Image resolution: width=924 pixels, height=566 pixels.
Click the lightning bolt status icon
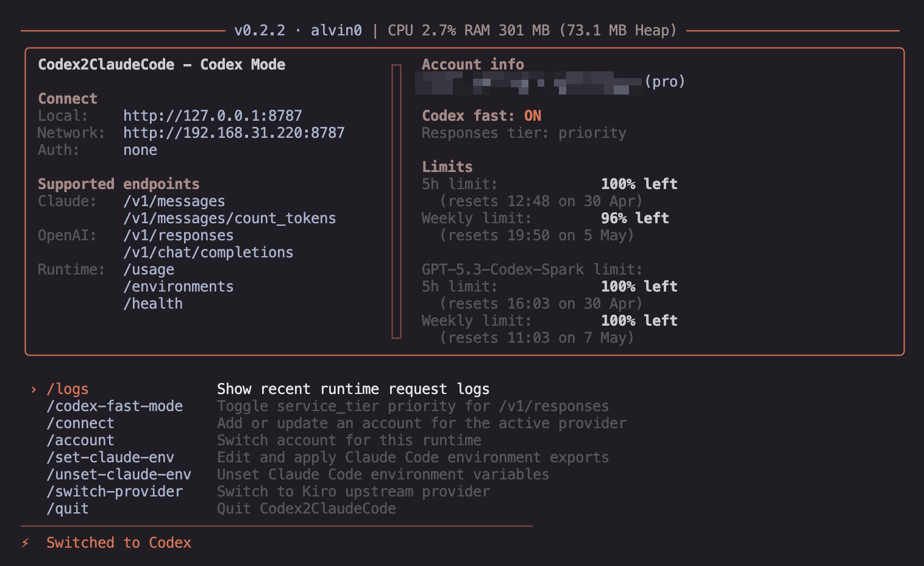(25, 543)
